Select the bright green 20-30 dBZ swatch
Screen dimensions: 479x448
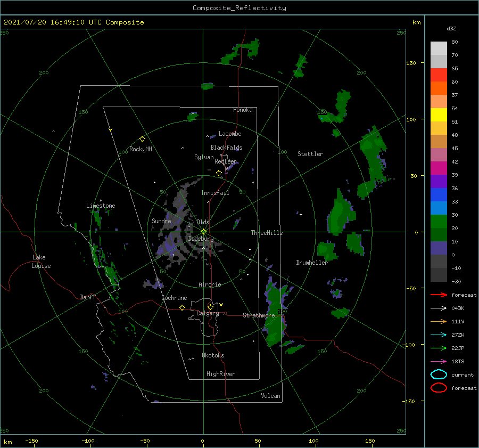pyautogui.click(x=439, y=222)
